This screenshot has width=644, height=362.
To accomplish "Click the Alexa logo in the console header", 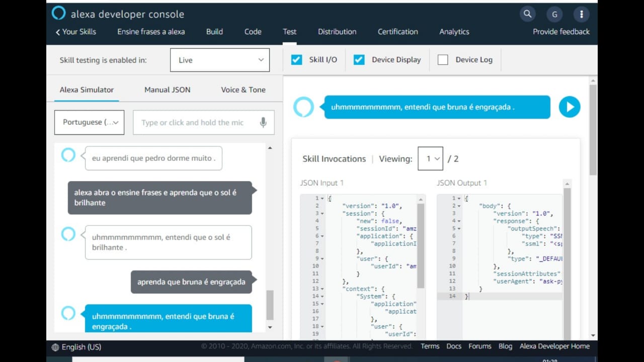I will [58, 14].
